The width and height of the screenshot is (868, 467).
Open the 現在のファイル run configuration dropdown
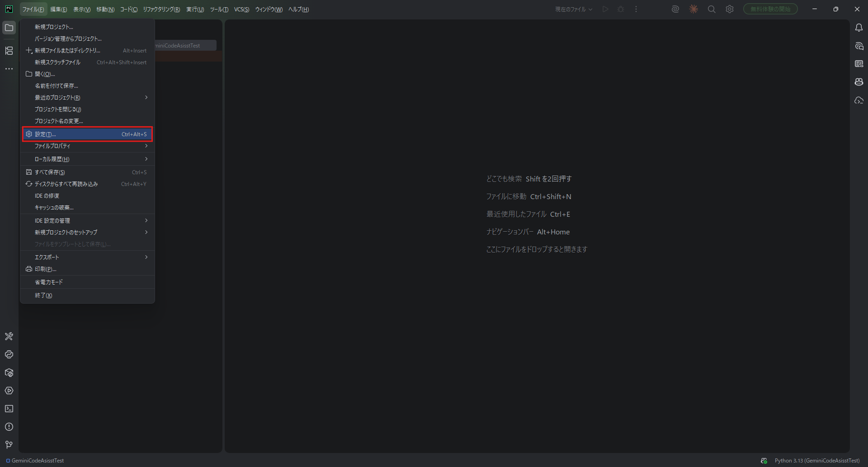[573, 10]
